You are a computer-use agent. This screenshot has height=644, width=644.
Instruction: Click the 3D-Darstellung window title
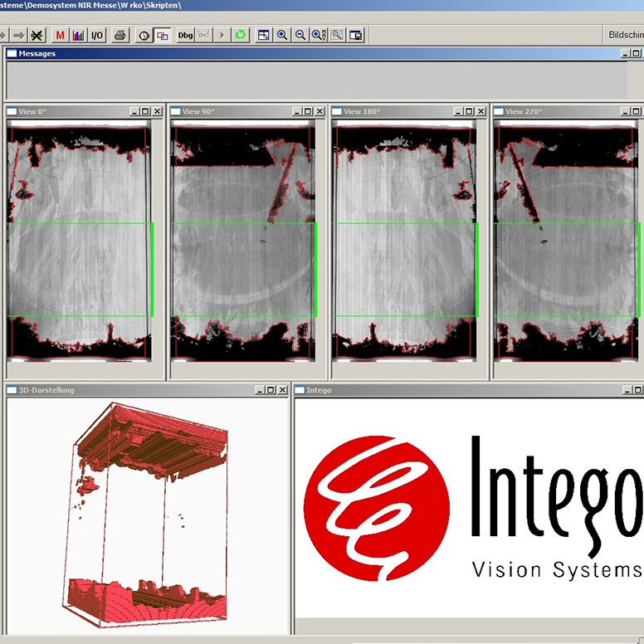46,390
